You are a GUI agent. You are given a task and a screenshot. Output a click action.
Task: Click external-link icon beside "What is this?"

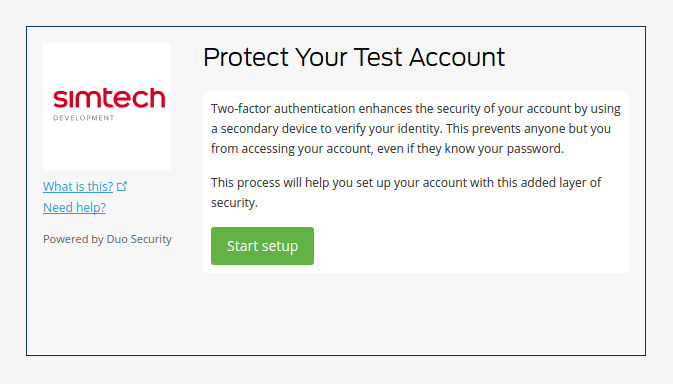point(122,186)
